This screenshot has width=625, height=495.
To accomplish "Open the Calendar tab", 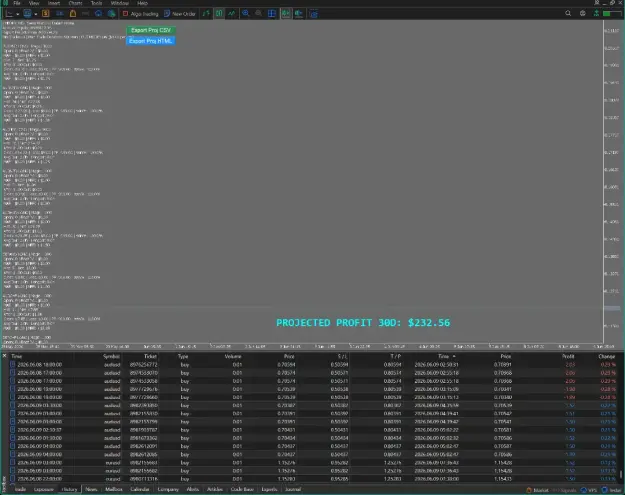I will point(140,489).
